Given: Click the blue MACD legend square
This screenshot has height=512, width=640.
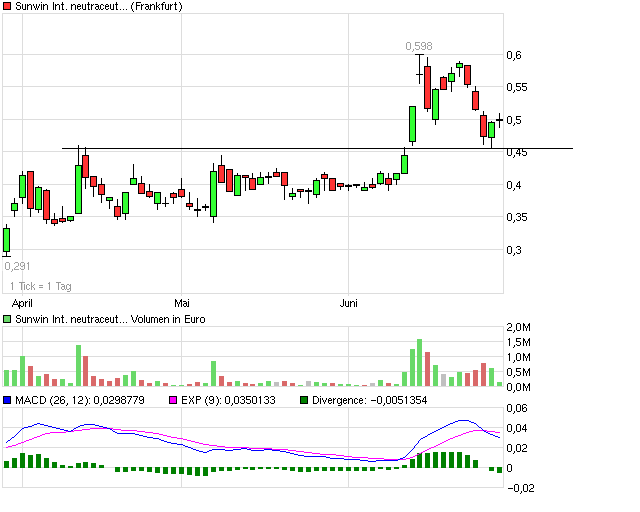Looking at the screenshot, I should click(7, 400).
